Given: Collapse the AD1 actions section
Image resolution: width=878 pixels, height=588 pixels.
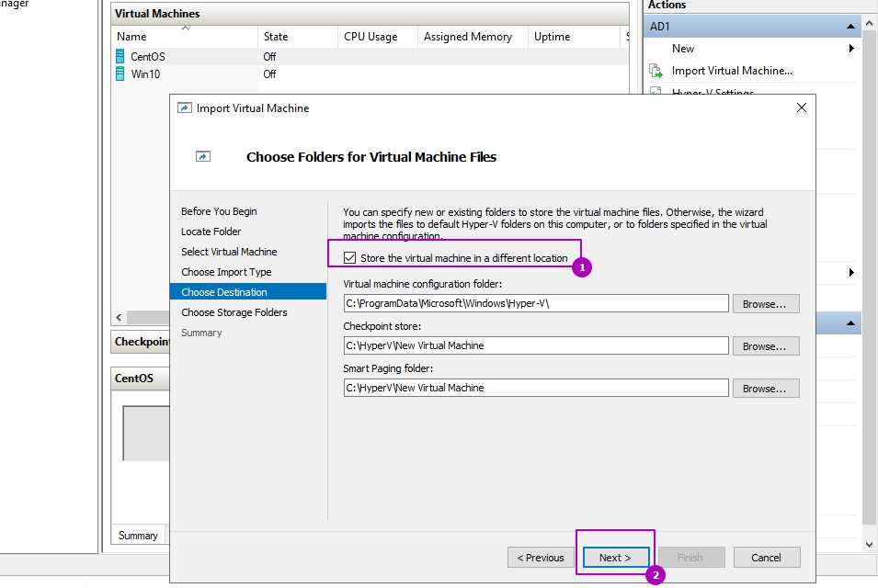Looking at the screenshot, I should pos(851,27).
